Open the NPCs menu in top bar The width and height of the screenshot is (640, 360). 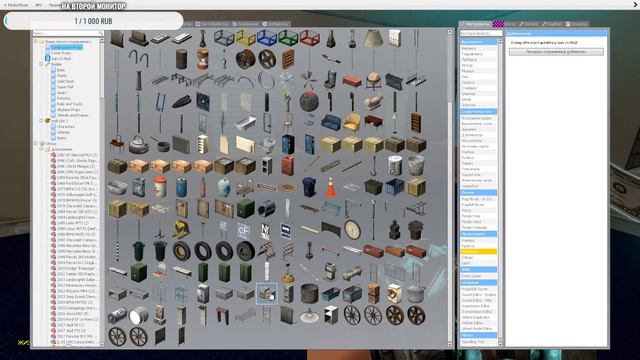click(x=38, y=5)
